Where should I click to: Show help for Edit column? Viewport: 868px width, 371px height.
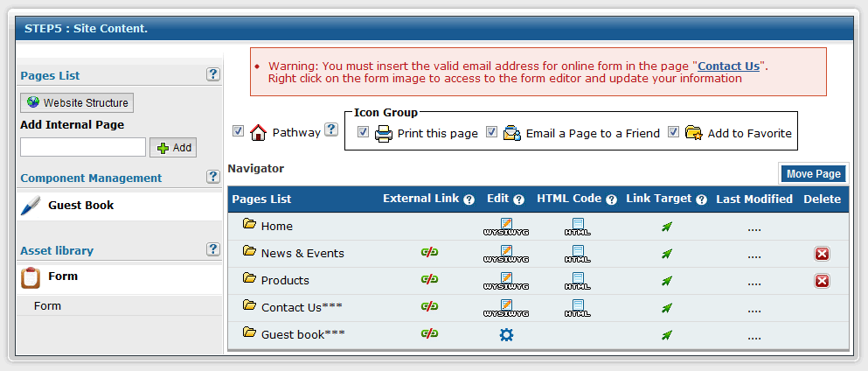pos(518,199)
